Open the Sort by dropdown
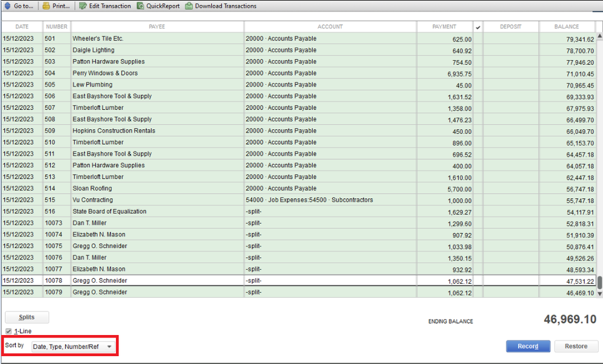Image resolution: width=603 pixels, height=364 pixels. (x=72, y=346)
